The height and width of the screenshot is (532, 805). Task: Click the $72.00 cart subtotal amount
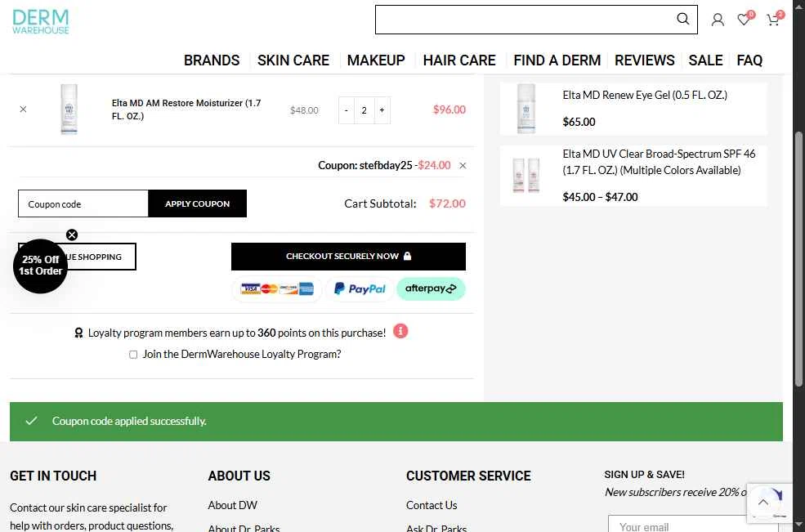pos(447,203)
